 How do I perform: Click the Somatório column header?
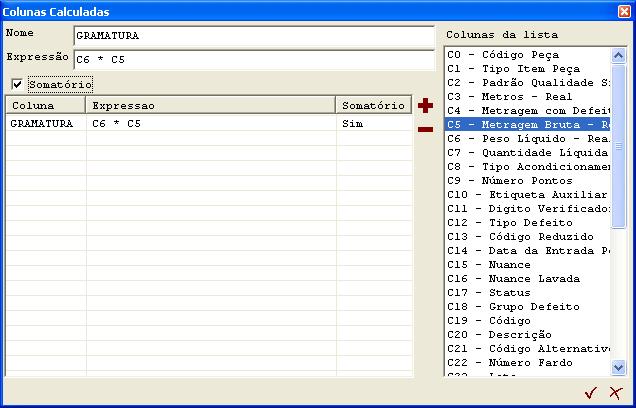click(373, 105)
